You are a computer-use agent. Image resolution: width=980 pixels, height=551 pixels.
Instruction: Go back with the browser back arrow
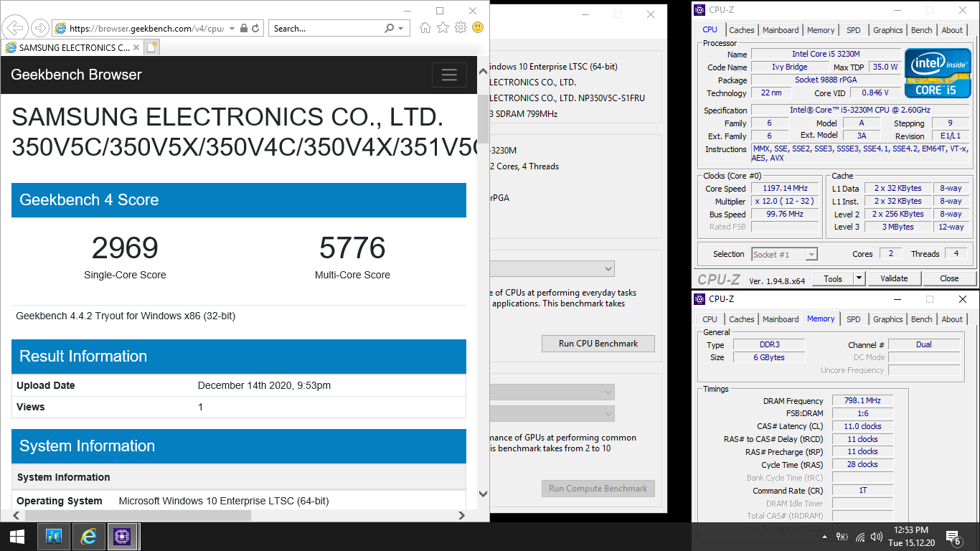point(14,28)
